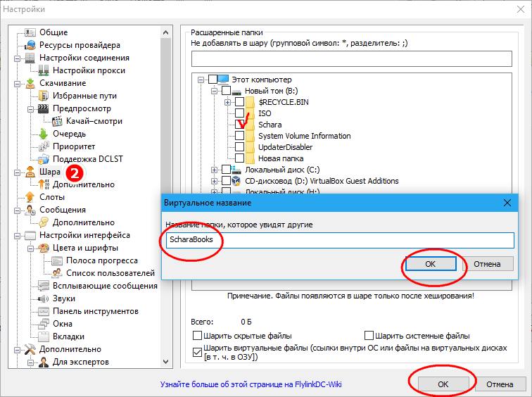The image size is (532, 397).
Task: Click the ScharaBooks folder name field
Action: pyautogui.click(x=340, y=240)
